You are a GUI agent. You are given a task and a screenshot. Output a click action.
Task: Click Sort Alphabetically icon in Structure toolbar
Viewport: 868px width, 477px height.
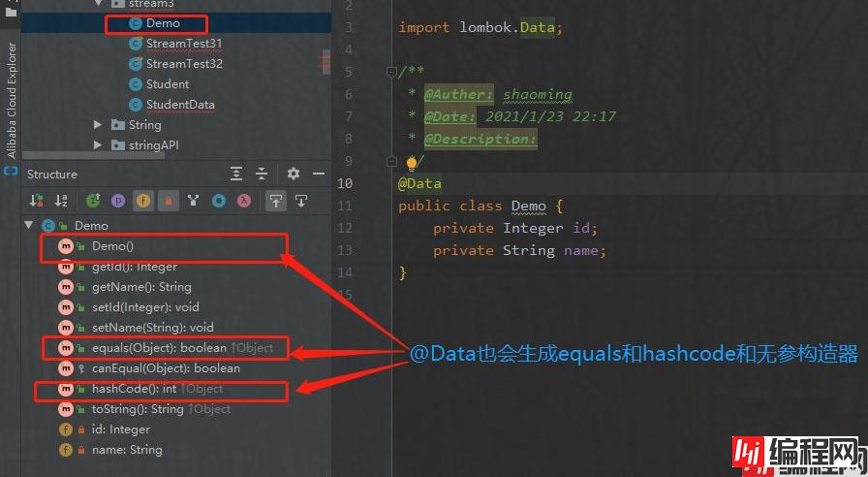(61, 201)
